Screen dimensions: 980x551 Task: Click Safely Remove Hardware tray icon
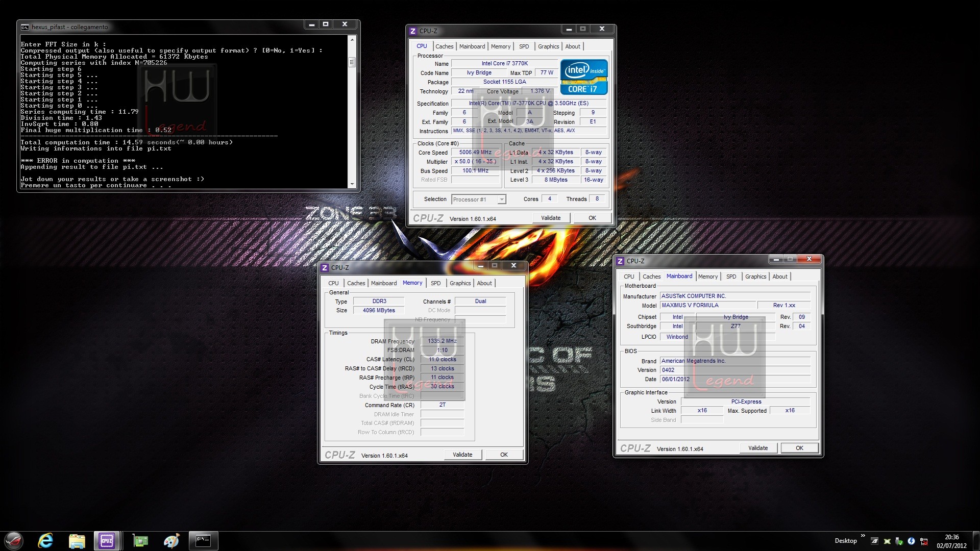pos(899,541)
